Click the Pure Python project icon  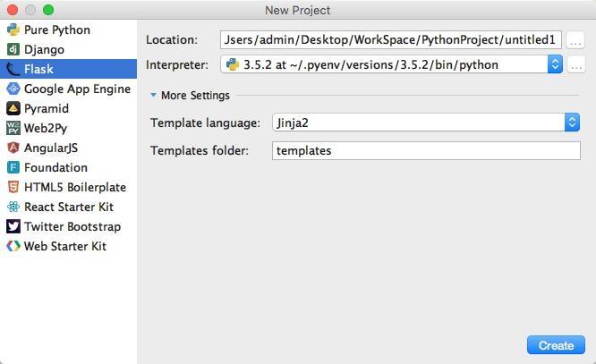[13, 30]
